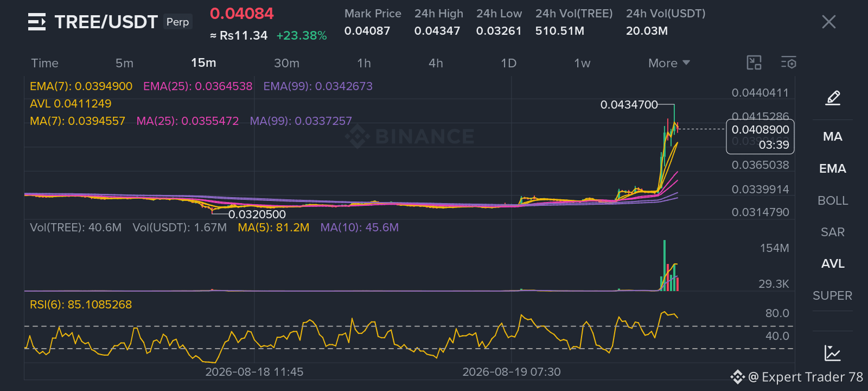The height and width of the screenshot is (391, 868).
Task: Click the last price 0.04084
Action: (242, 14)
